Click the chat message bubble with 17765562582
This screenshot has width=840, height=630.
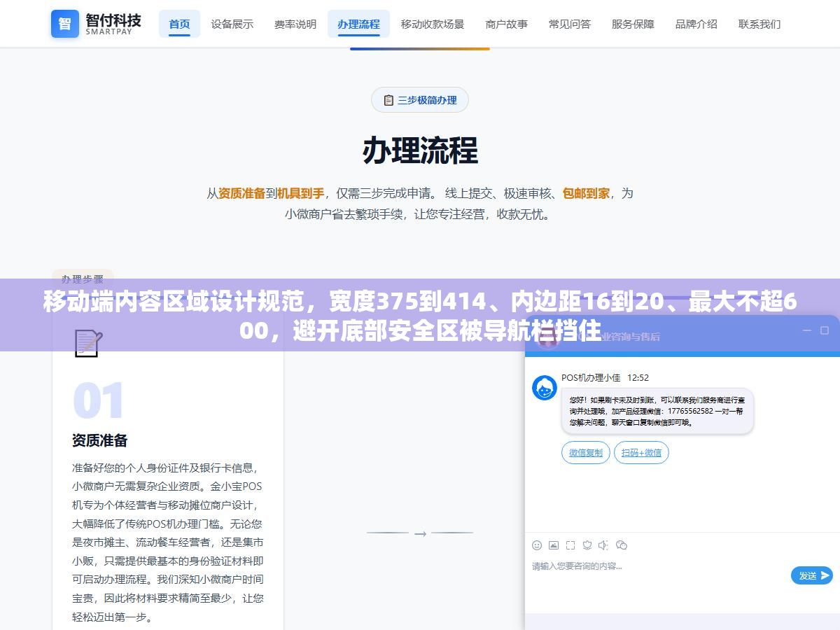[657, 412]
